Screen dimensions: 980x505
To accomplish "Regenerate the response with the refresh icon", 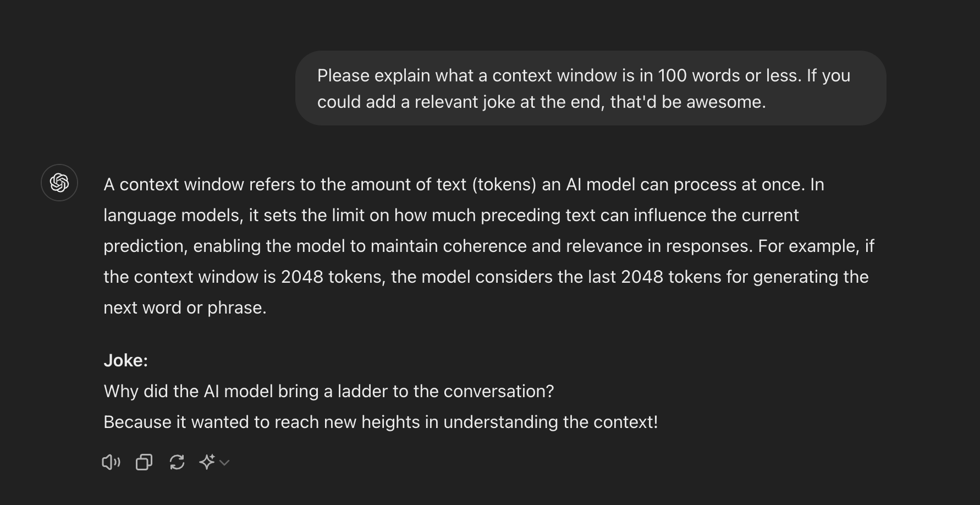I will pos(177,462).
